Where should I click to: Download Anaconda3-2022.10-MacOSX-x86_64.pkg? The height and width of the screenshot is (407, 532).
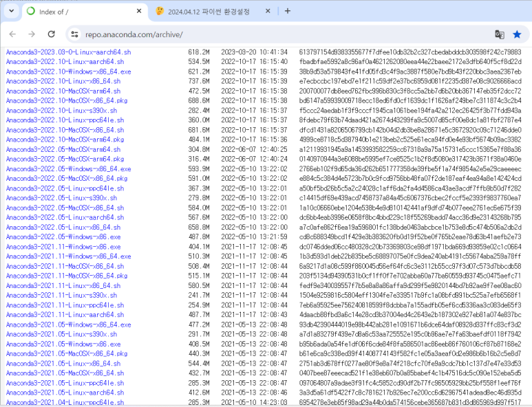(x=67, y=100)
